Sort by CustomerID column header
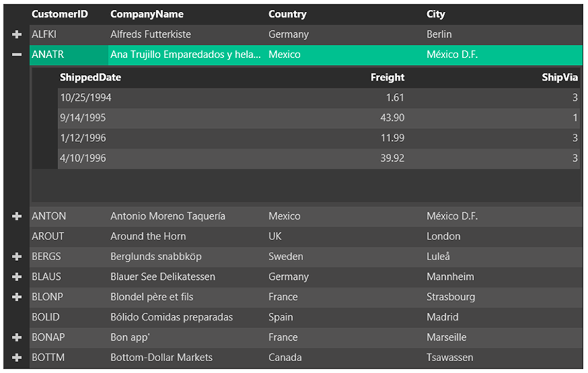Image resolution: width=588 pixels, height=373 pixels. pyautogui.click(x=59, y=14)
